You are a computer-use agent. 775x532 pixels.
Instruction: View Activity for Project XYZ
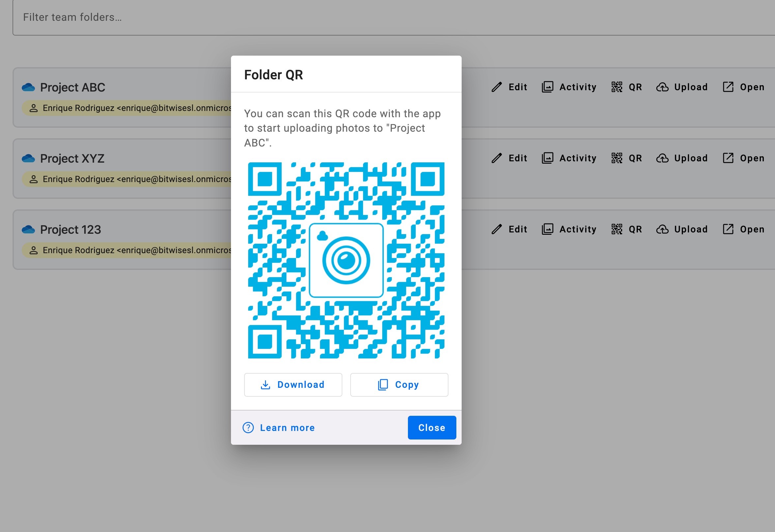point(569,158)
